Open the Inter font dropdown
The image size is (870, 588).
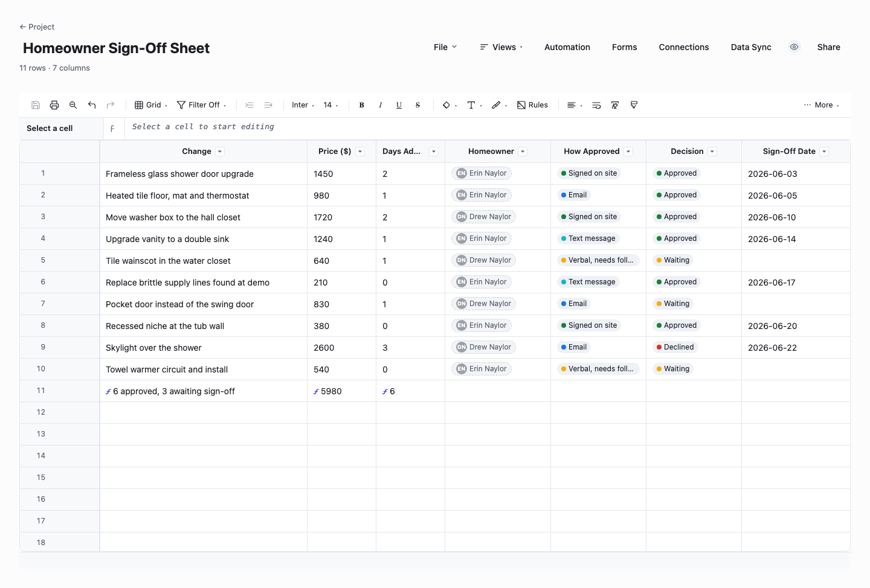tap(303, 105)
